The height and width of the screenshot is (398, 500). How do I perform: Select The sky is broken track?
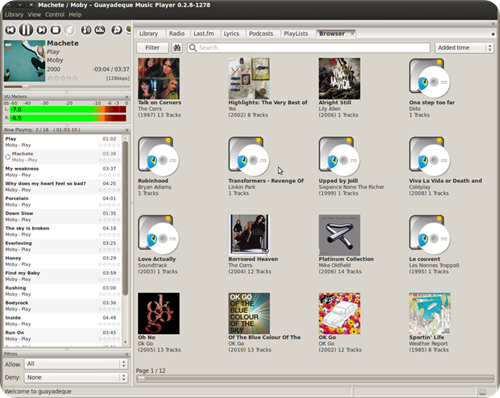pyautogui.click(x=63, y=231)
